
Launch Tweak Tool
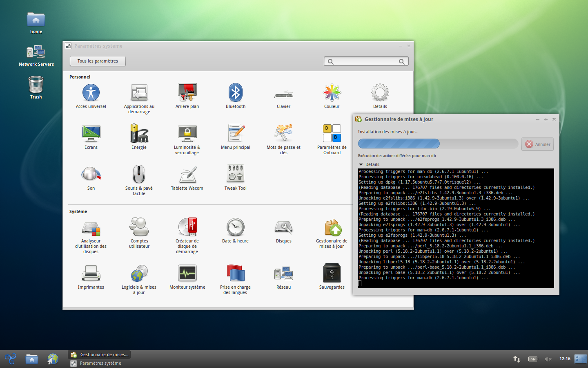[x=236, y=178]
